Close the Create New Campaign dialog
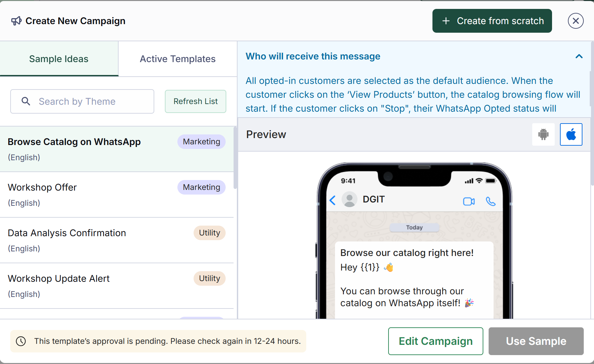The image size is (594, 364). (575, 21)
